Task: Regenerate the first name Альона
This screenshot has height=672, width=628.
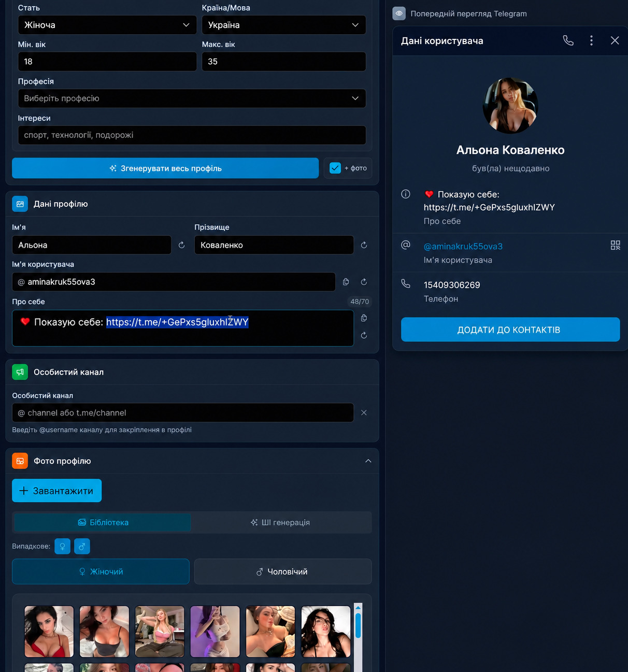Action: click(x=181, y=245)
